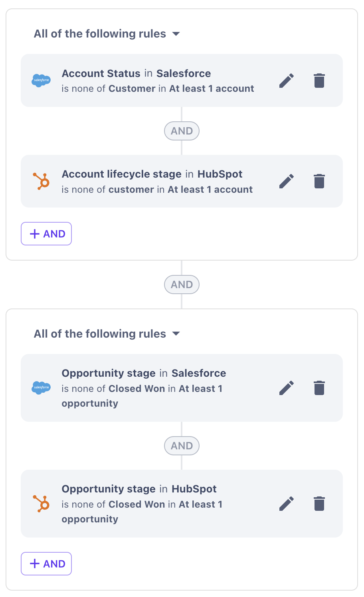Delete the Salesforce Account Status rule
The image size is (364, 597).
(x=319, y=81)
